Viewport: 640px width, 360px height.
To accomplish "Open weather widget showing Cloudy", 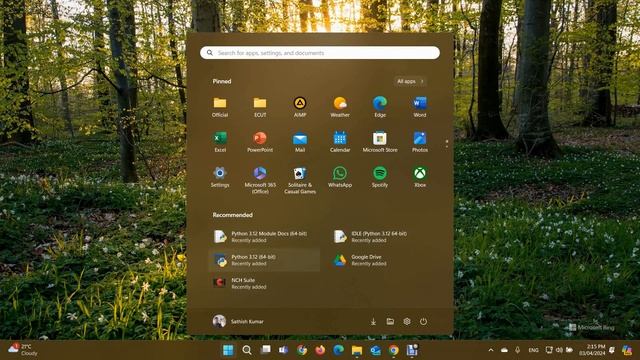I will pyautogui.click(x=24, y=350).
